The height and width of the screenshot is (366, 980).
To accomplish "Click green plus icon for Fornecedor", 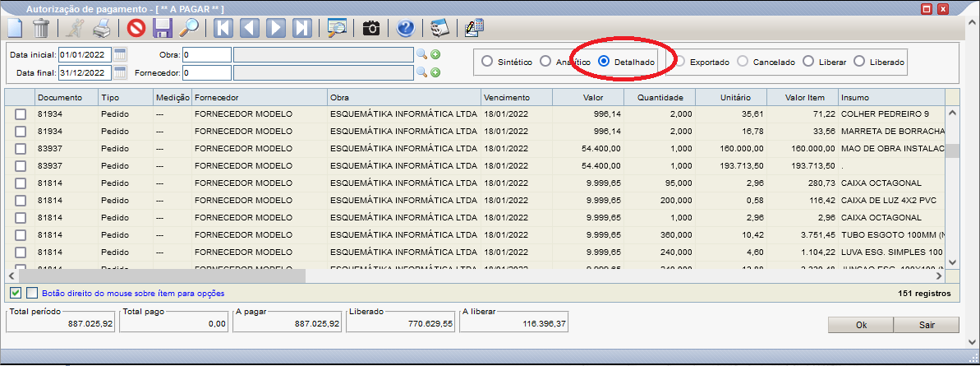I will click(435, 72).
